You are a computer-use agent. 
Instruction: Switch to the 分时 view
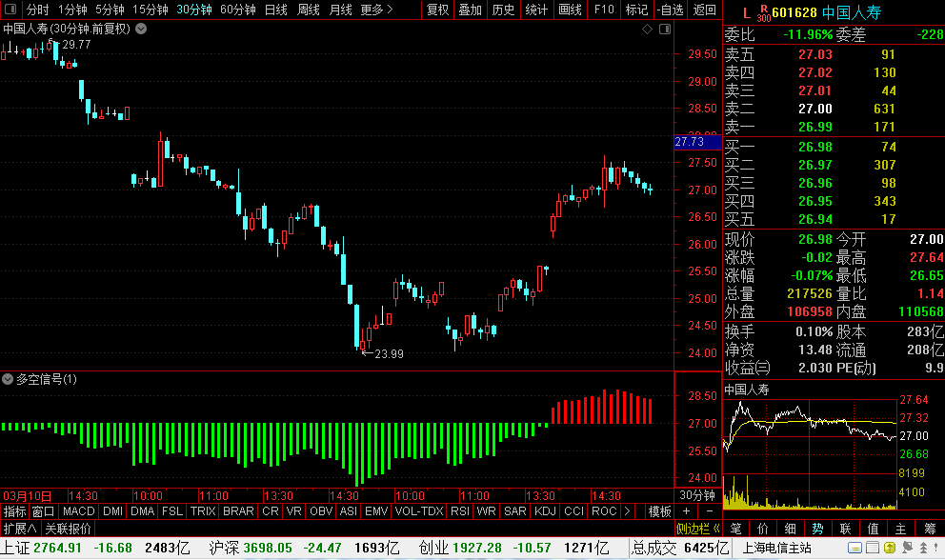tap(37, 10)
